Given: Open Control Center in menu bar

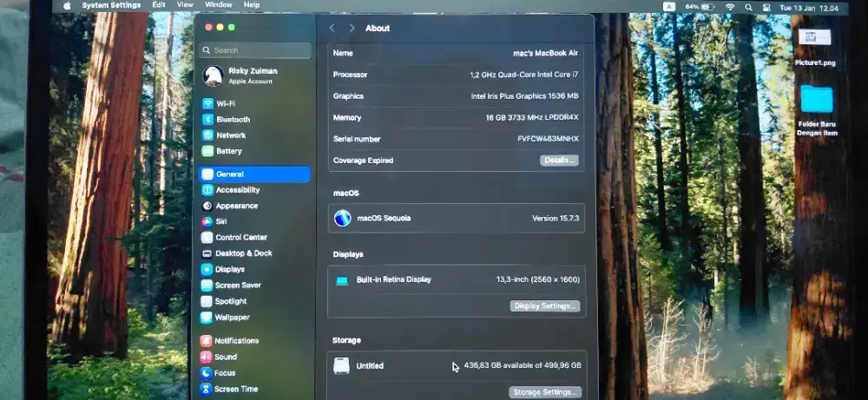Looking at the screenshot, I should tap(766, 8).
